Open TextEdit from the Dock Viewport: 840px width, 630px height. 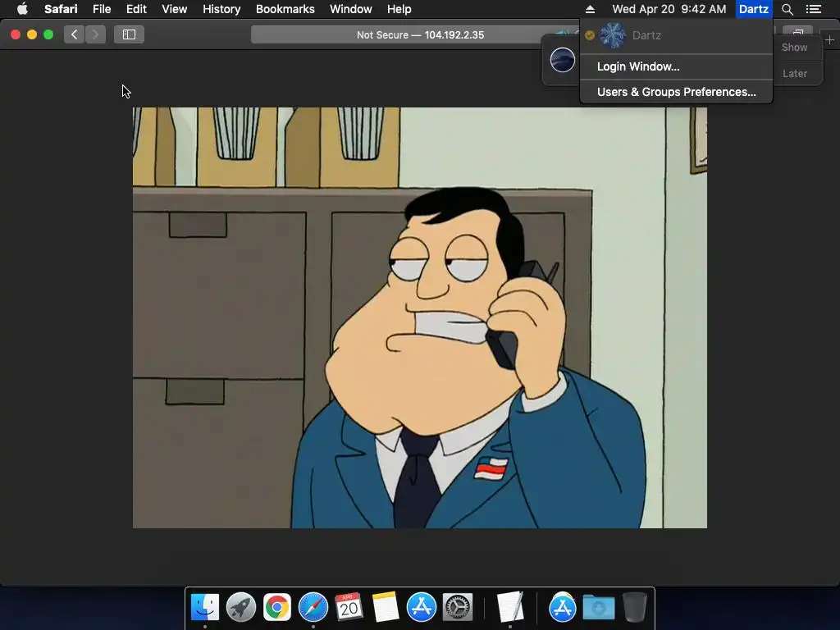(x=510, y=607)
